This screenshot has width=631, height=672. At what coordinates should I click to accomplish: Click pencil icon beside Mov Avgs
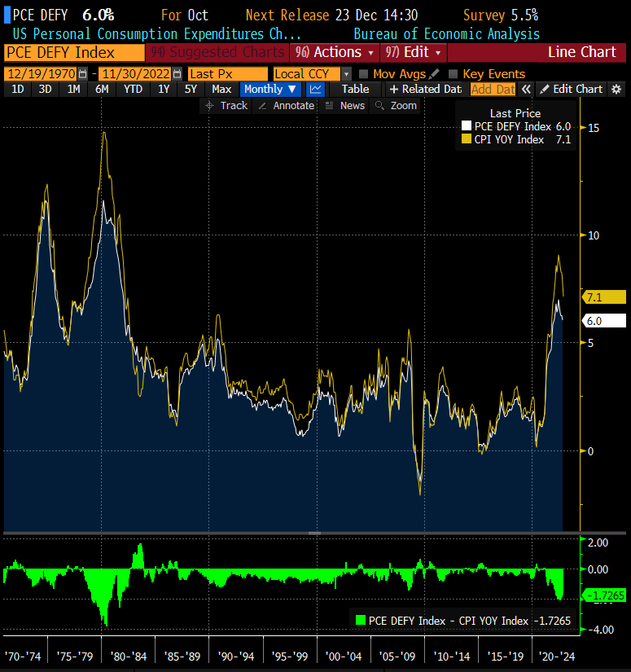pos(435,74)
